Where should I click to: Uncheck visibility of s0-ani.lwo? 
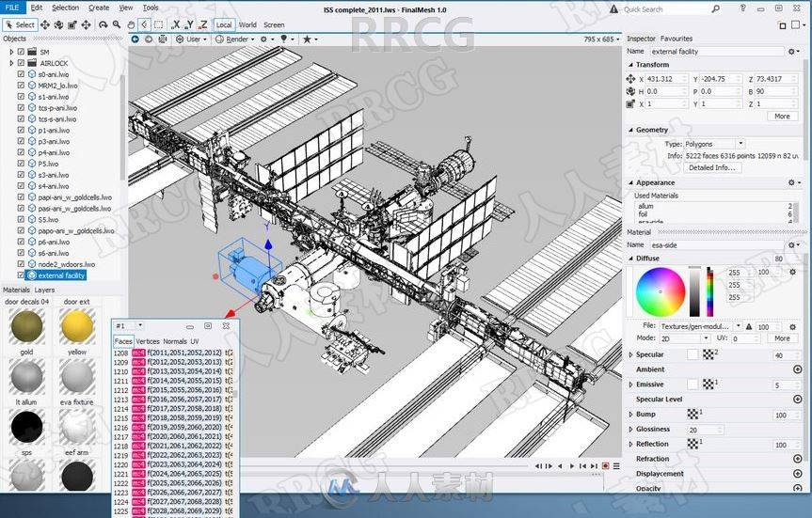tap(22, 74)
